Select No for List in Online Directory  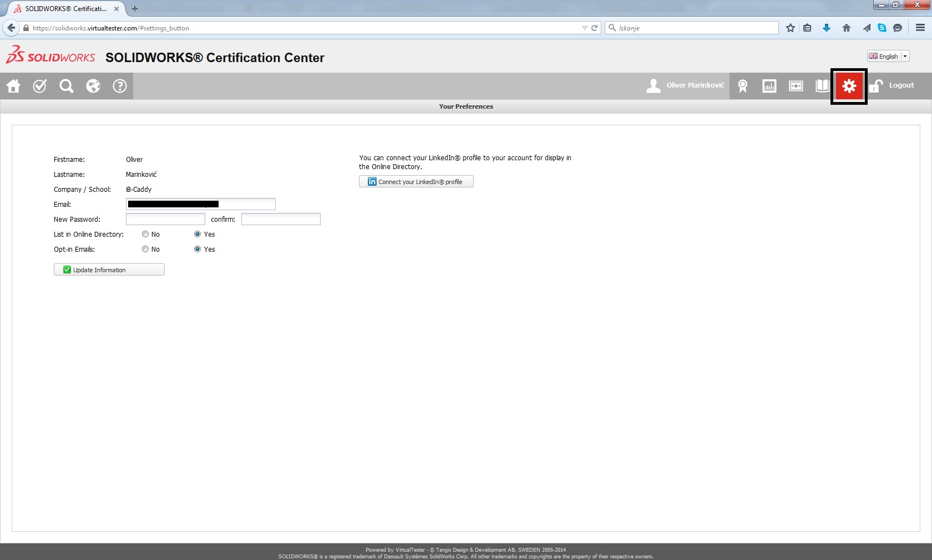tap(145, 235)
